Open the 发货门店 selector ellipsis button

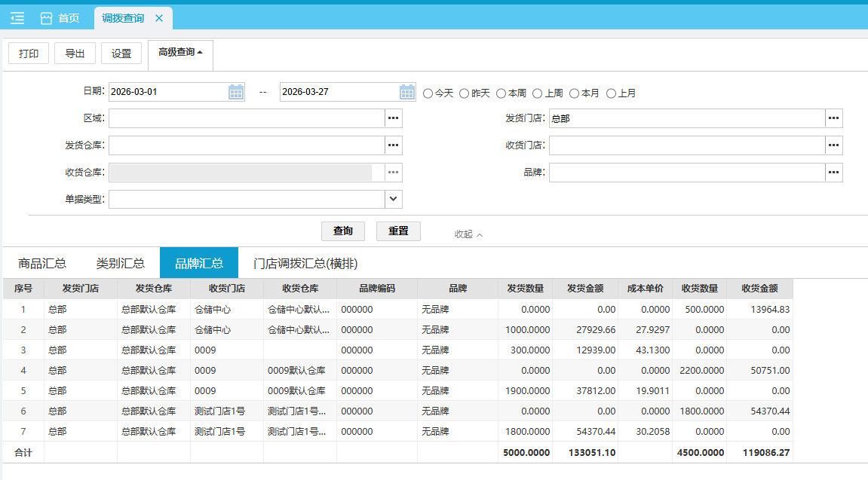coord(833,118)
